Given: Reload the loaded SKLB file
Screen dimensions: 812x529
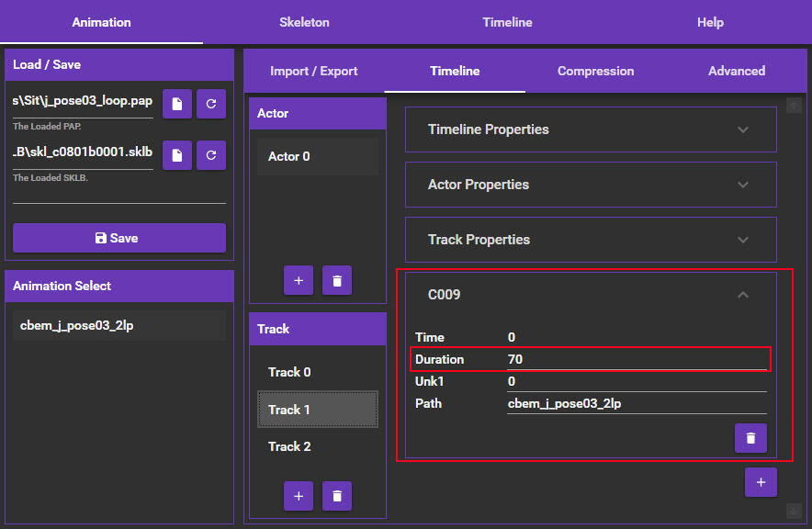Looking at the screenshot, I should pos(211,155).
